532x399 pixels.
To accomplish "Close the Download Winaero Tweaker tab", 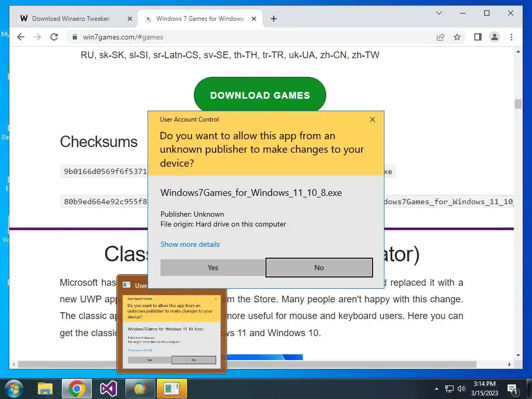I will coord(129,19).
